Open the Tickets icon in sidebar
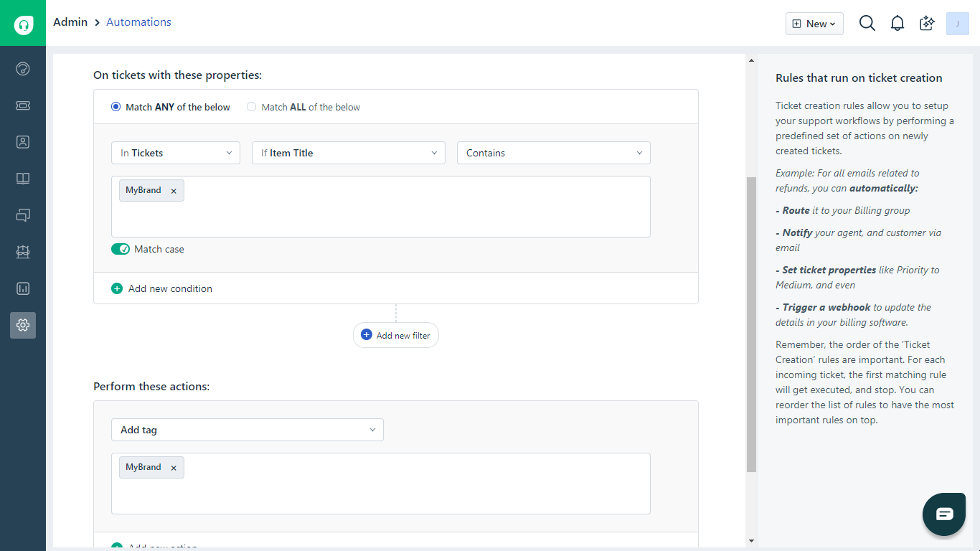Screen dimensions: 980x551 tap(23, 105)
